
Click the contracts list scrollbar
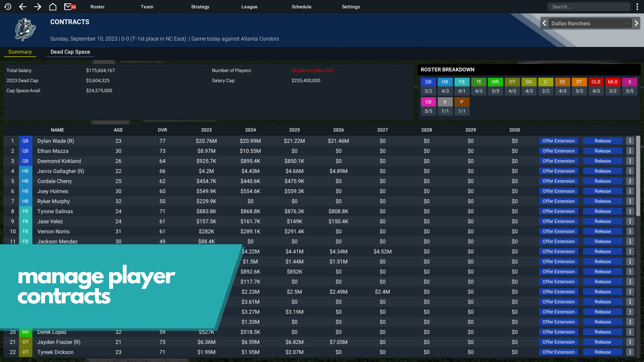tap(638, 176)
